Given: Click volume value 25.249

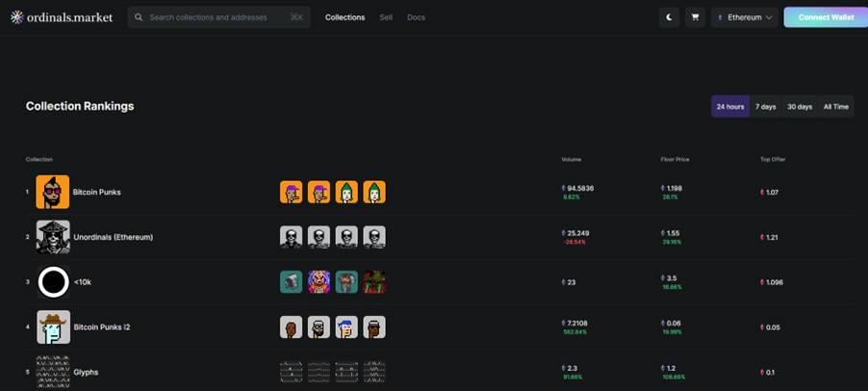Looking at the screenshot, I should pyautogui.click(x=578, y=233).
